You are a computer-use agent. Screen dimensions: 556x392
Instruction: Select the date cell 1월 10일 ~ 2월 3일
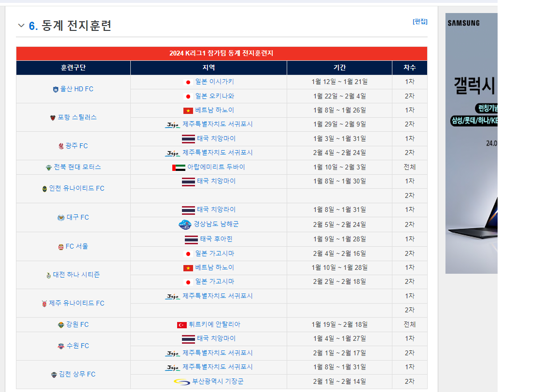coord(339,167)
